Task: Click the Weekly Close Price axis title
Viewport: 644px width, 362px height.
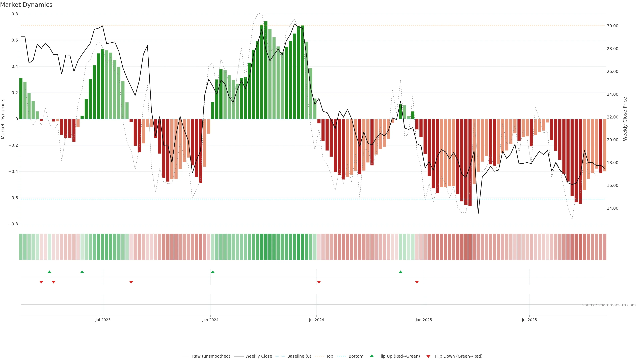Action: pos(625,119)
